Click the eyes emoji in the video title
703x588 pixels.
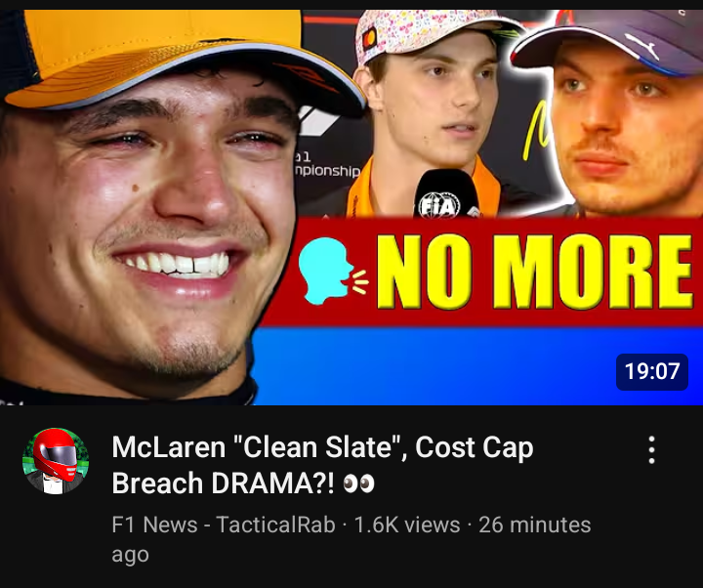pos(358,483)
